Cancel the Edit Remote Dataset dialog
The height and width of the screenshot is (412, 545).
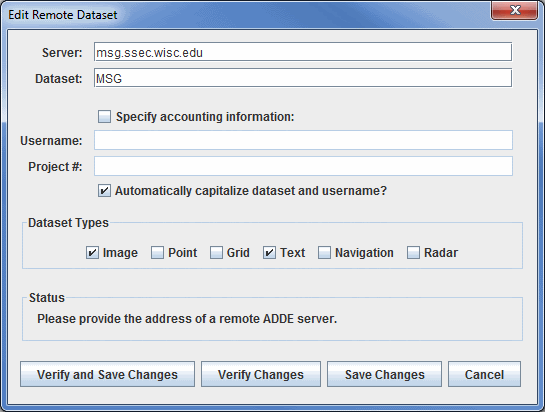484,374
